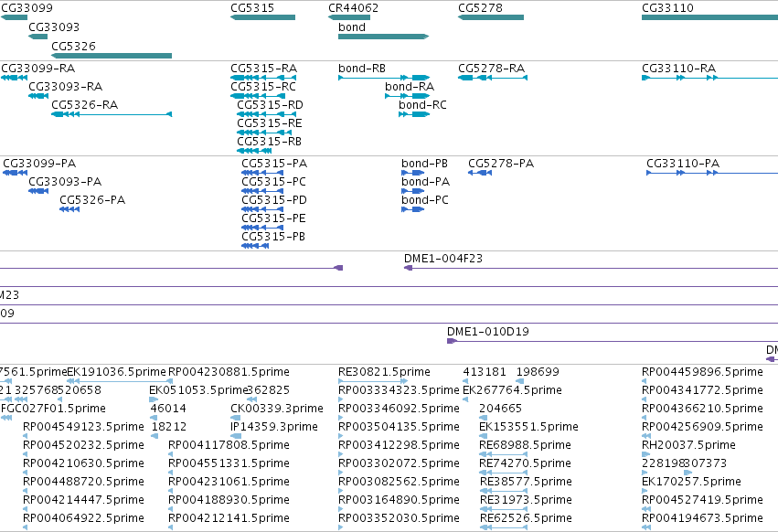778x532 pixels.
Task: Select protein CG33110-PA
Action: (x=712, y=173)
